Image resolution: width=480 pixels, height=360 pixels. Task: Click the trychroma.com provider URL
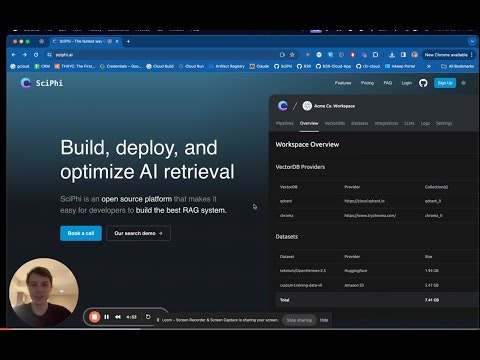[370, 215]
